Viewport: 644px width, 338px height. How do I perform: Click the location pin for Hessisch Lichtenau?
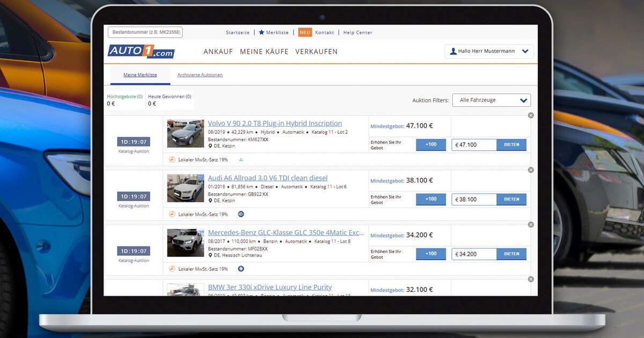tap(210, 255)
